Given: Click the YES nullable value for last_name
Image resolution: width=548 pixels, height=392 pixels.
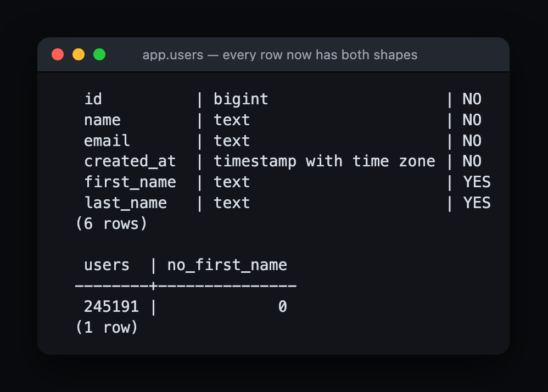Looking at the screenshot, I should 477,203.
